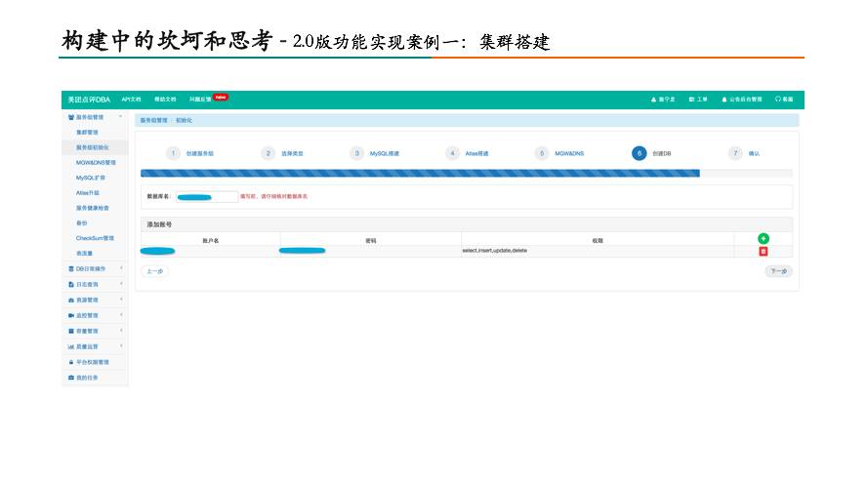The width and height of the screenshot is (868, 484).
Task: Click step 5 circle MGW&DNS
Action: (x=542, y=153)
